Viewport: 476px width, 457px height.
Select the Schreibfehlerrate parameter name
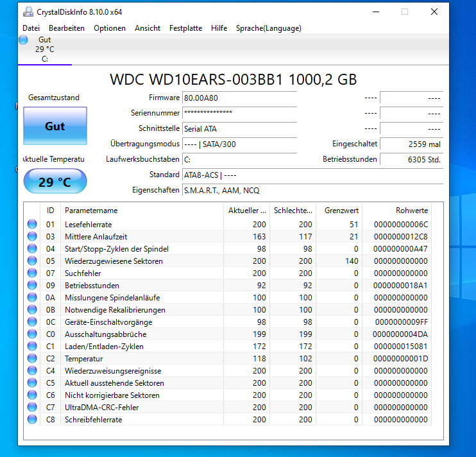(94, 420)
